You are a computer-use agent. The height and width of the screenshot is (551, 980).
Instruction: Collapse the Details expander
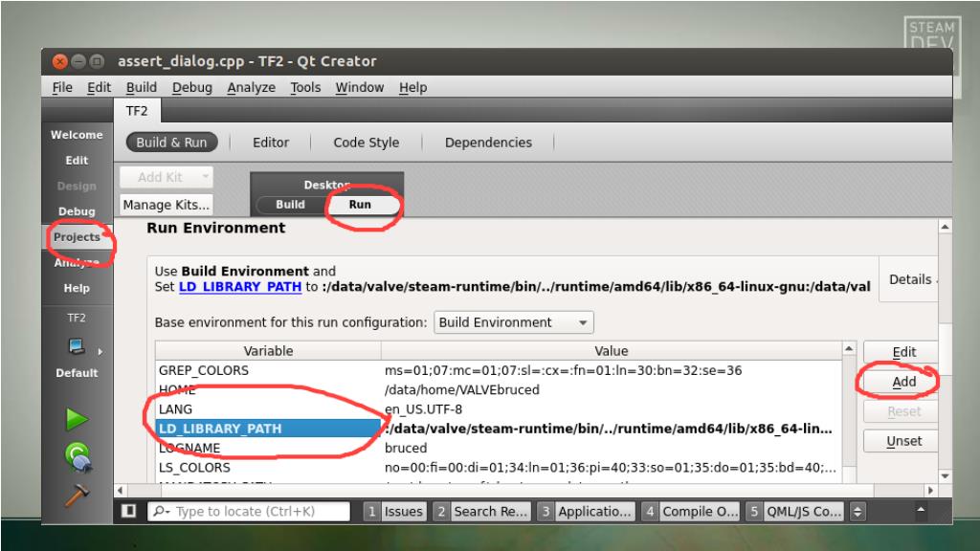pos(911,279)
